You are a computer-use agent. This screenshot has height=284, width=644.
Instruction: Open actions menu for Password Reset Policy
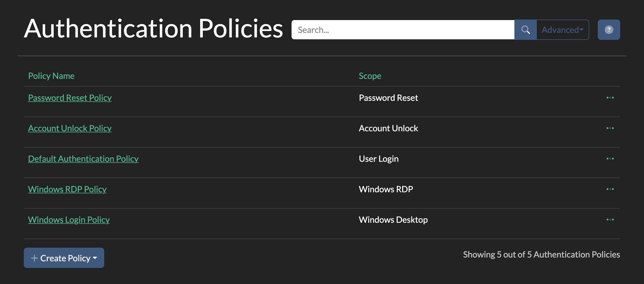click(610, 98)
